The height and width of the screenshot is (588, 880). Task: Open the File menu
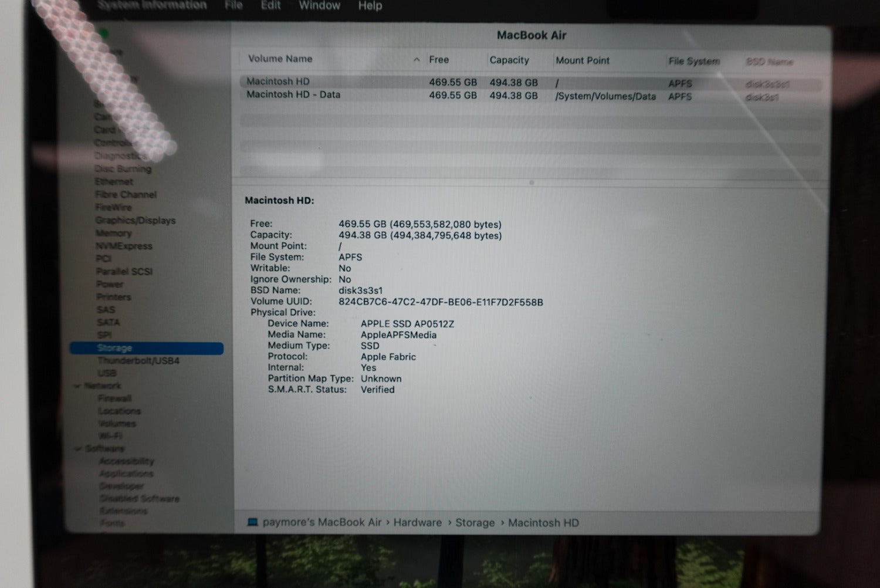[x=233, y=6]
